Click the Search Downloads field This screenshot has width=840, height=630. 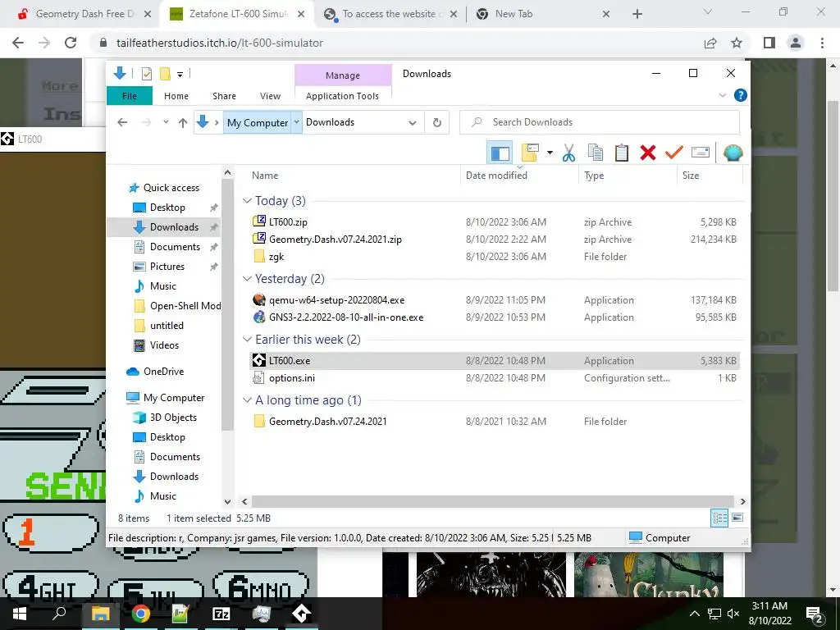click(x=600, y=122)
